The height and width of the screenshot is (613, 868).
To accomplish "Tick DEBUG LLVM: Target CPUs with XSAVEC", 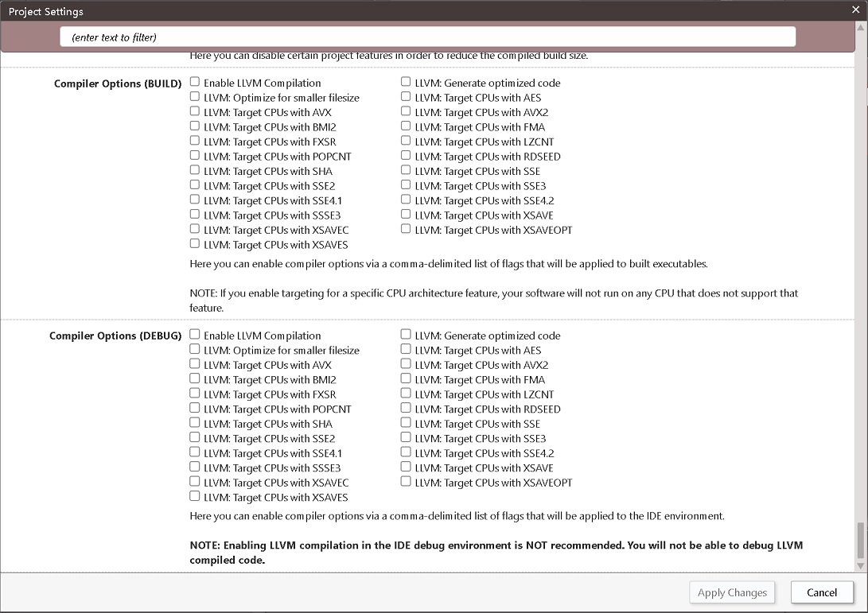I will (195, 482).
